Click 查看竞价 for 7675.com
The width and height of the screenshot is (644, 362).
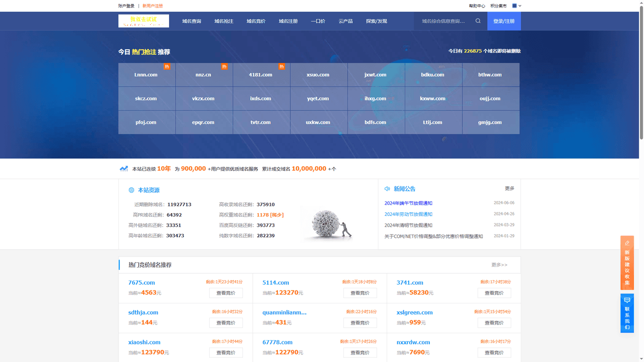(x=226, y=293)
